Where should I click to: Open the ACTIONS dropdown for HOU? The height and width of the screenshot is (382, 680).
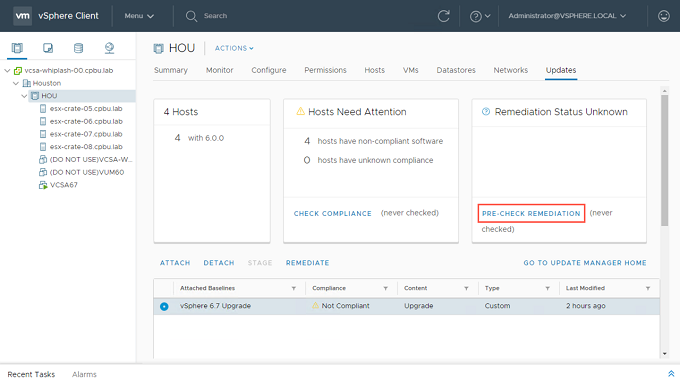(234, 48)
